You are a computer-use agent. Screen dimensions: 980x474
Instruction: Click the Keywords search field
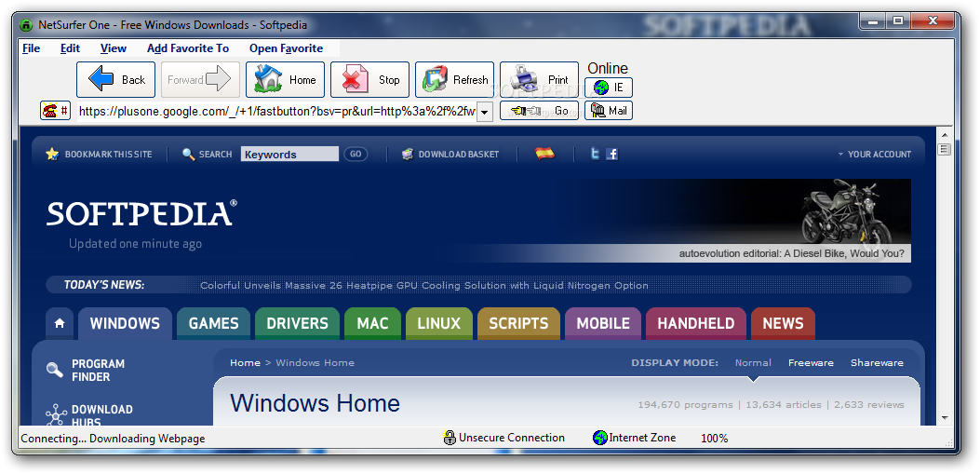[x=289, y=154]
